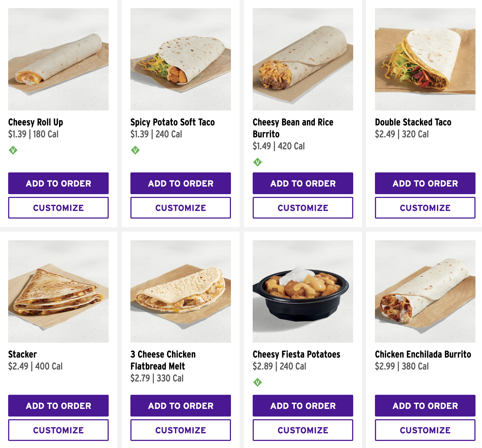Click the 3 Cheese Chicken Flatbread Melt title

pyautogui.click(x=163, y=360)
